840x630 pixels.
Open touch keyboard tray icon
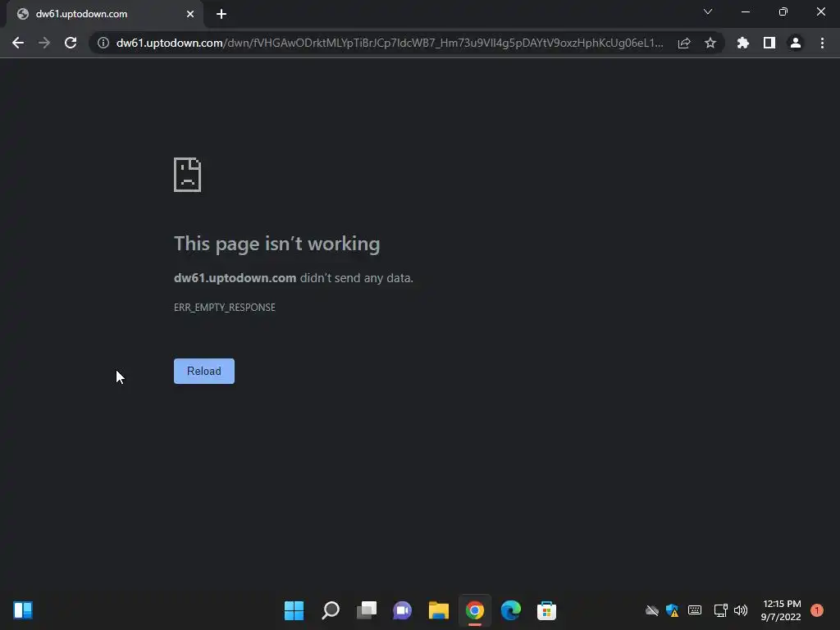pos(695,610)
